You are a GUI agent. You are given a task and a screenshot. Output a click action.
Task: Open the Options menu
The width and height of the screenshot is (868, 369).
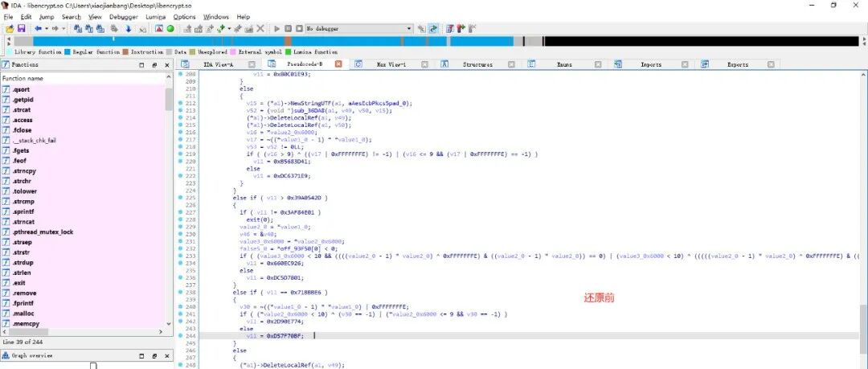(184, 17)
